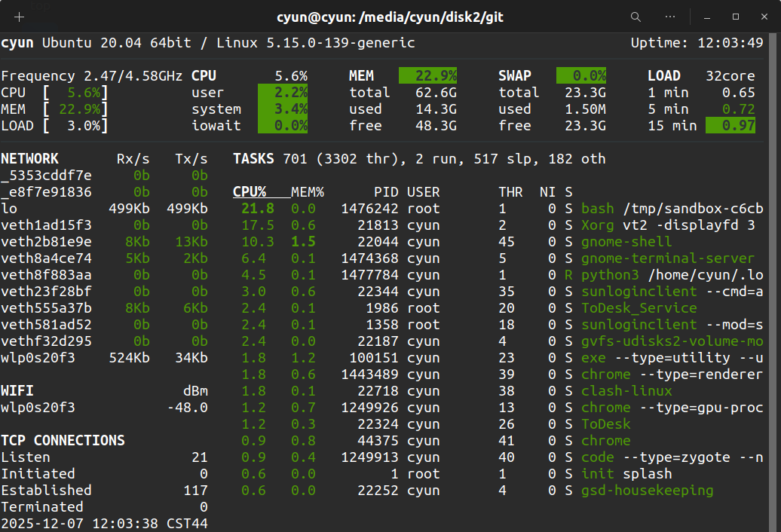Click the user CPU 2.2% value
This screenshot has width=781, height=532.
283,93
